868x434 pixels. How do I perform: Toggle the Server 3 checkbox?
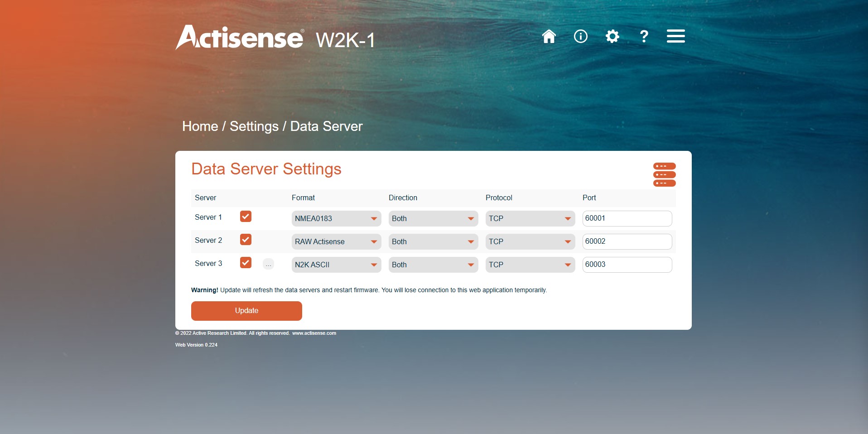[x=246, y=263]
